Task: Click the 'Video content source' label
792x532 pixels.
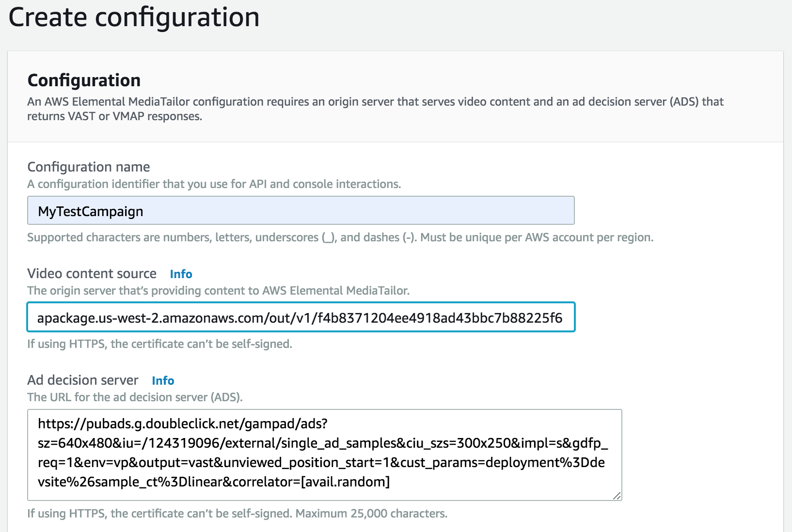Action: coord(92,274)
